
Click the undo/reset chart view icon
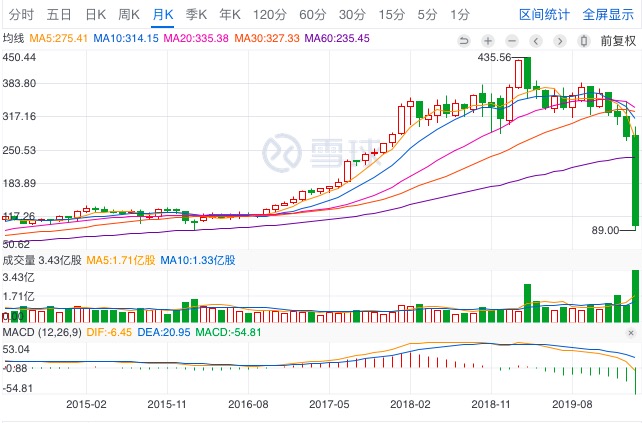(x=464, y=40)
